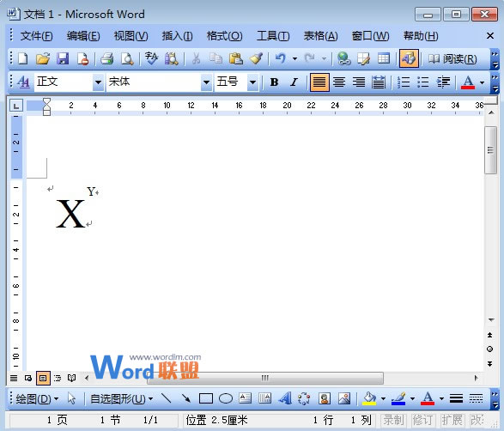504x431 pixels.
Task: Save the document with floppy icon
Action: coord(63,59)
